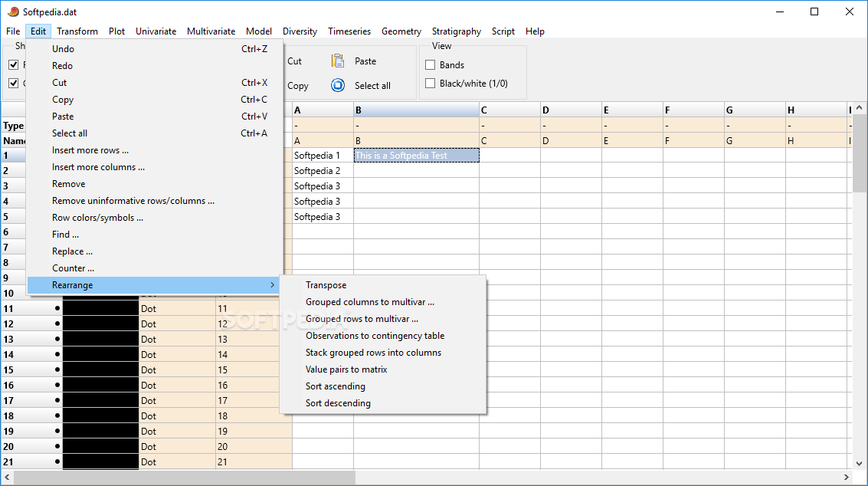Open the Transform menu
Screen dimensions: 868x486
tap(77, 31)
